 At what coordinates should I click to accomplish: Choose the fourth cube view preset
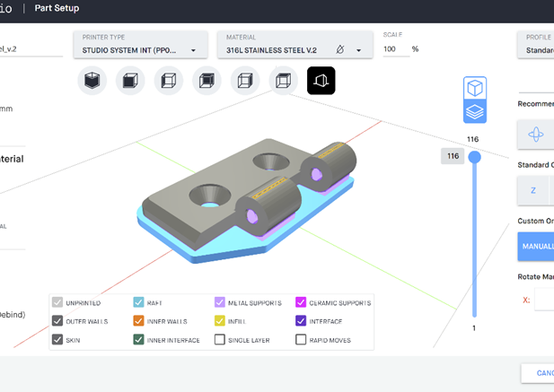[207, 81]
